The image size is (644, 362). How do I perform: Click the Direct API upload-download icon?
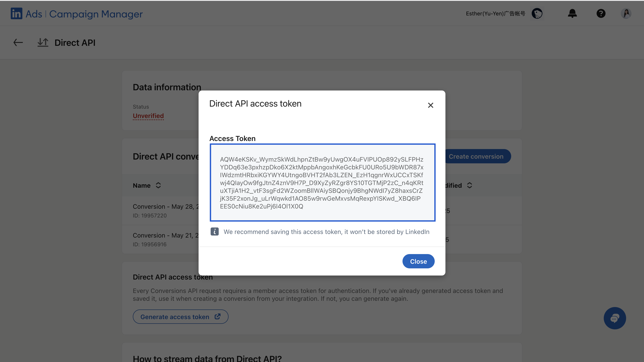(x=43, y=42)
